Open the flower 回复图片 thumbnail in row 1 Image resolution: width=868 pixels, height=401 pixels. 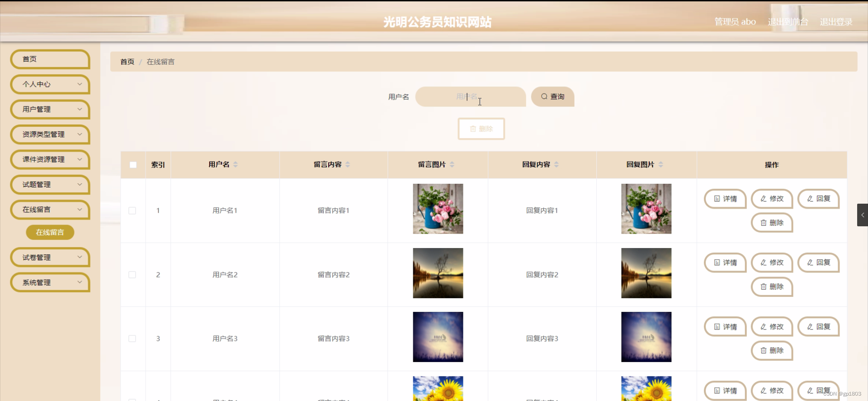(646, 209)
